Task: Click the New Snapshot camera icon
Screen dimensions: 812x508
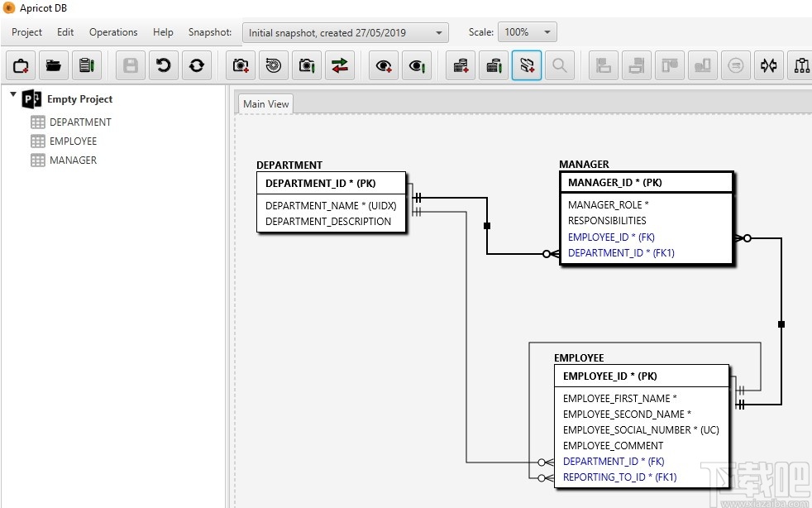Action: tap(241, 65)
